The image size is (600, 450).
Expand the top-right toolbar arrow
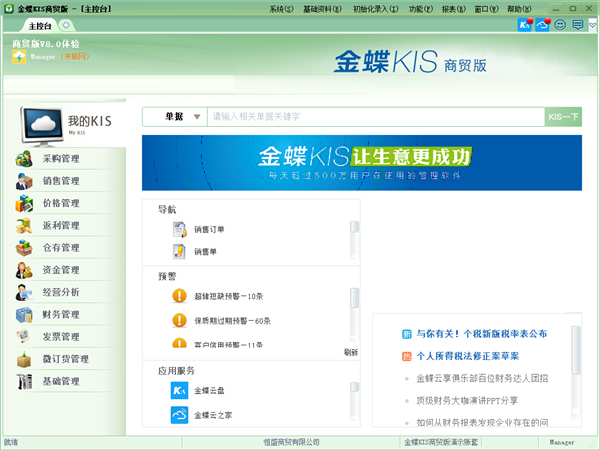pyautogui.click(x=592, y=26)
